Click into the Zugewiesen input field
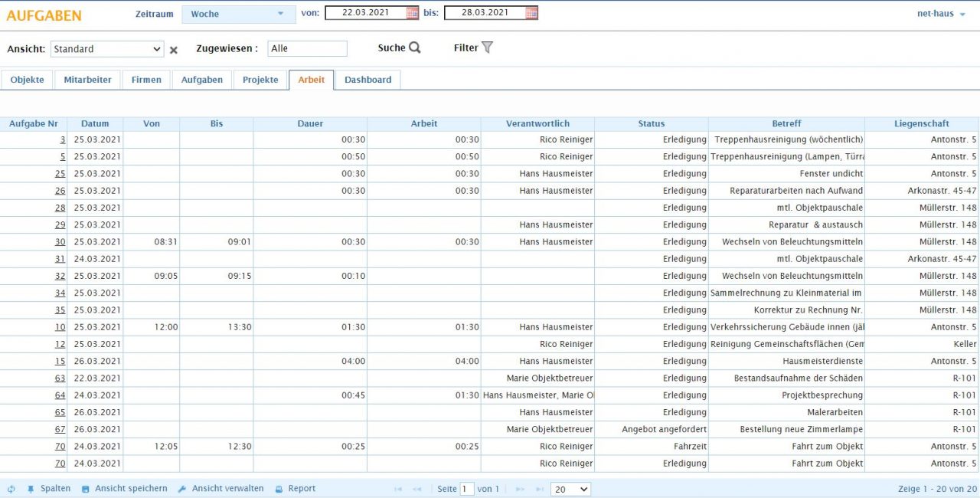 pyautogui.click(x=306, y=48)
